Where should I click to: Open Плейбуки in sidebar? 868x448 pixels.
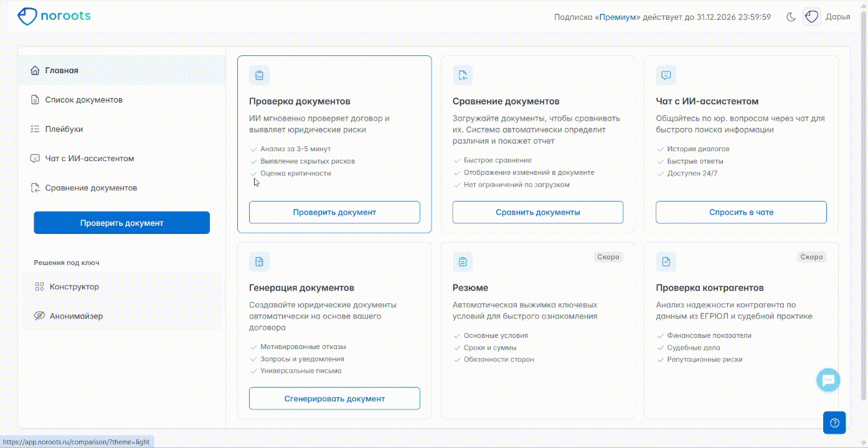coord(122,129)
